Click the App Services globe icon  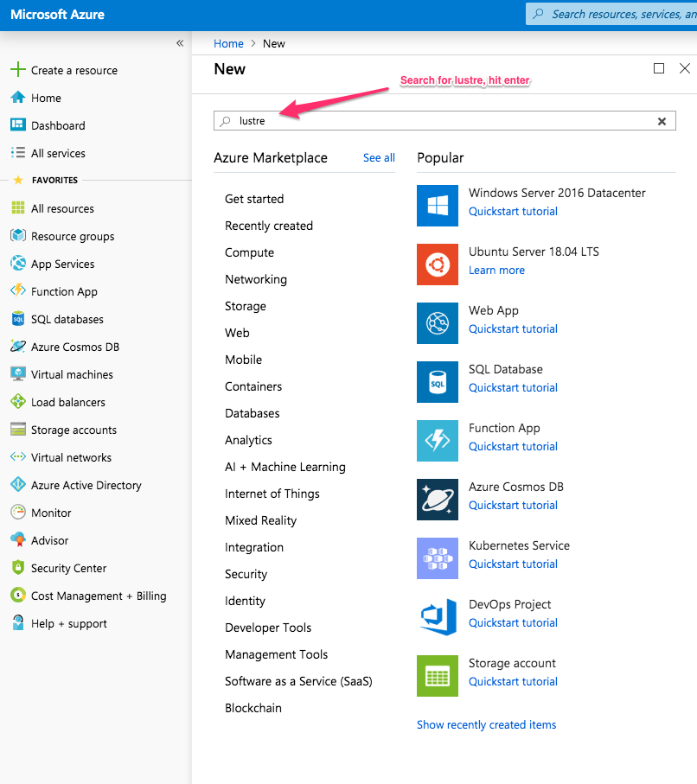coord(18,263)
